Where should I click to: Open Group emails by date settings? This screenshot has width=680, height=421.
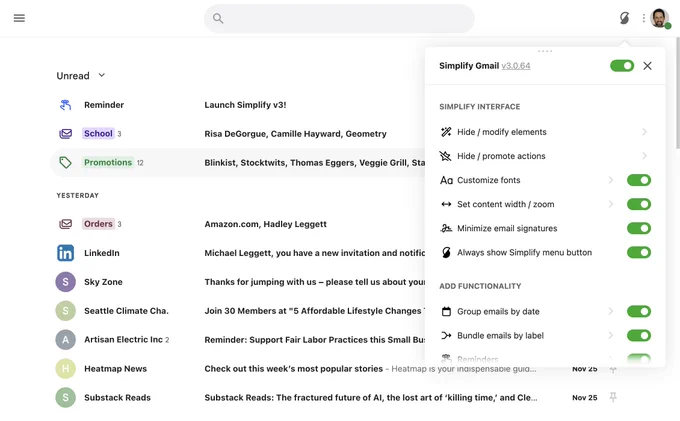tap(498, 311)
